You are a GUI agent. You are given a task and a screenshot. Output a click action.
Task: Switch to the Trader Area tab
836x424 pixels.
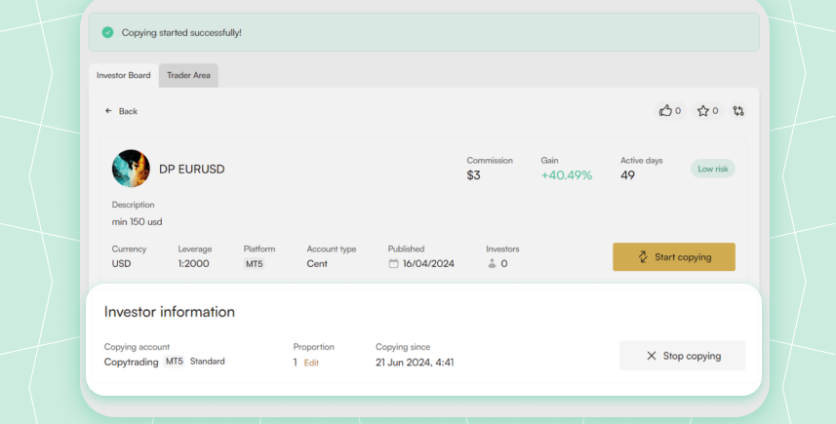tap(188, 75)
